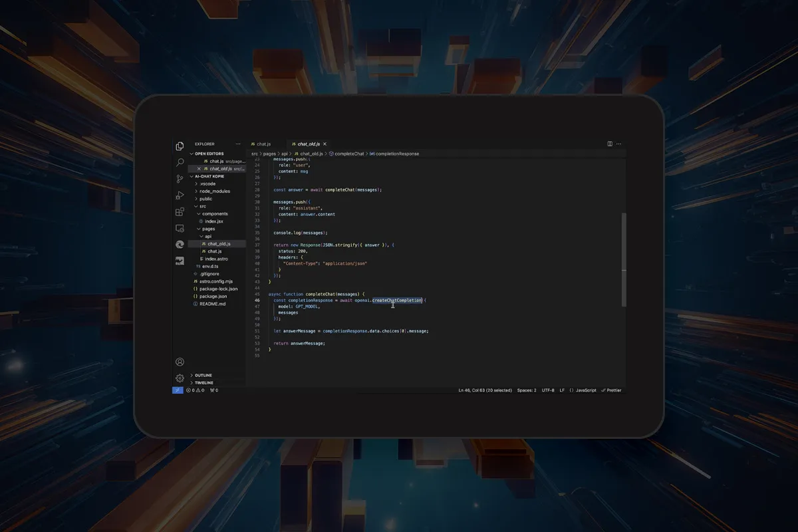Change end of line sequence LF
Viewport: 798px width, 532px height.
pyautogui.click(x=562, y=390)
